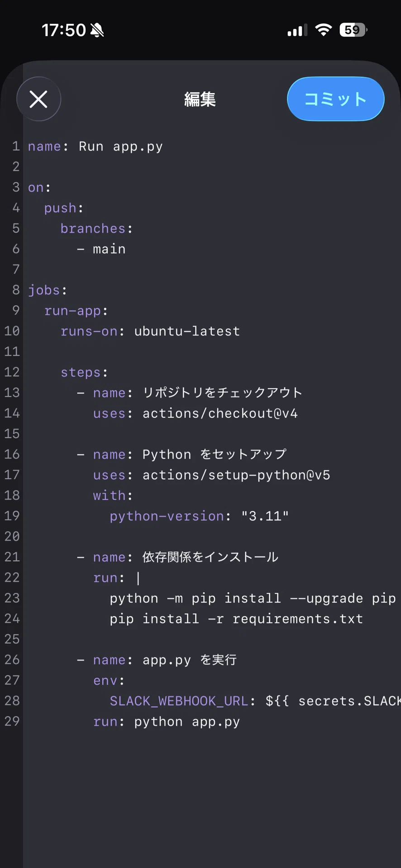The width and height of the screenshot is (401, 868).
Task: Tap the cellular signal bars icon
Action: 297,30
